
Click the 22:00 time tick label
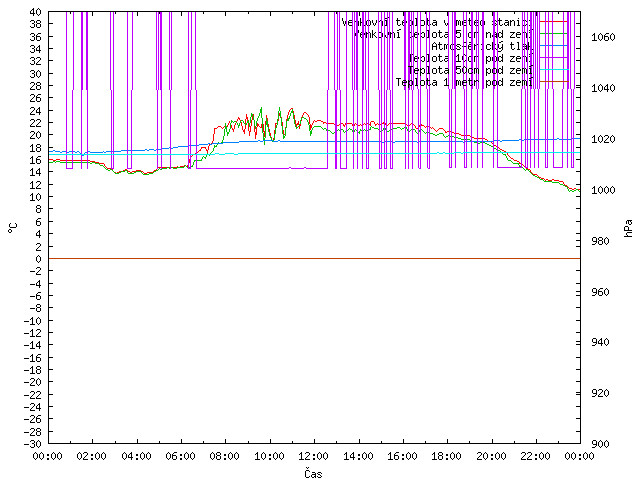535,456
